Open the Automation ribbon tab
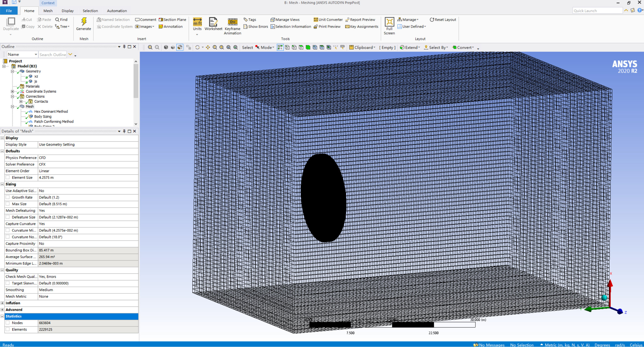The width and height of the screenshot is (644, 347). [117, 11]
